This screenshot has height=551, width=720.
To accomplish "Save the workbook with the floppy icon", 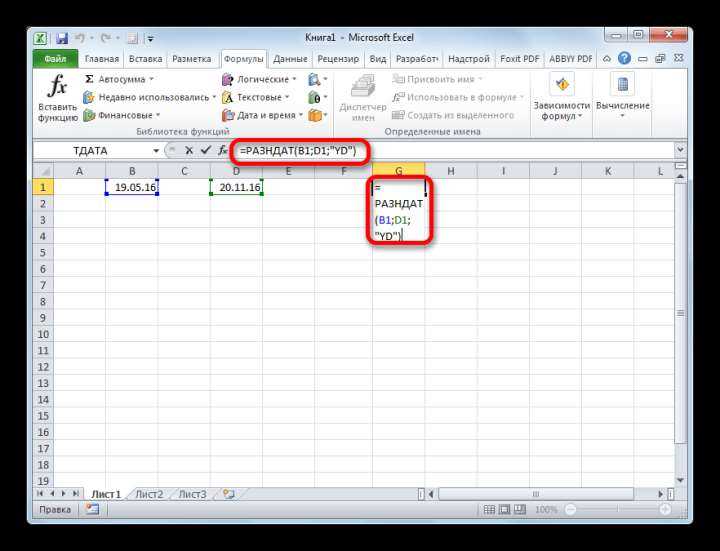I will [x=62, y=38].
